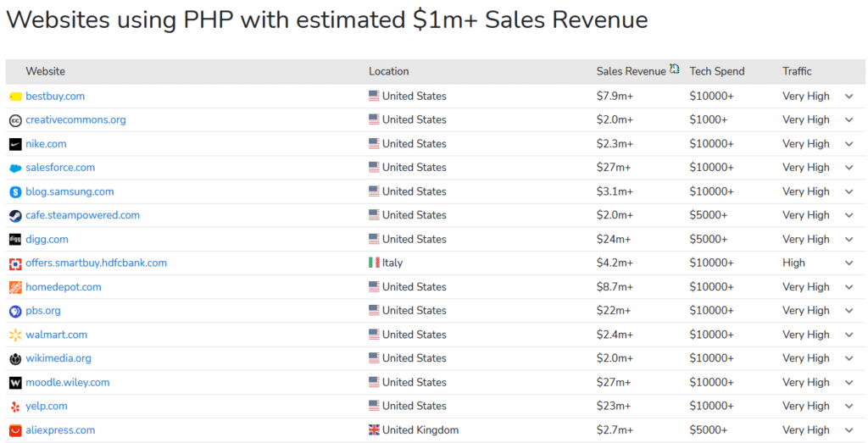868x443 pixels.
Task: Sort by the Website column header
Action: (46, 72)
